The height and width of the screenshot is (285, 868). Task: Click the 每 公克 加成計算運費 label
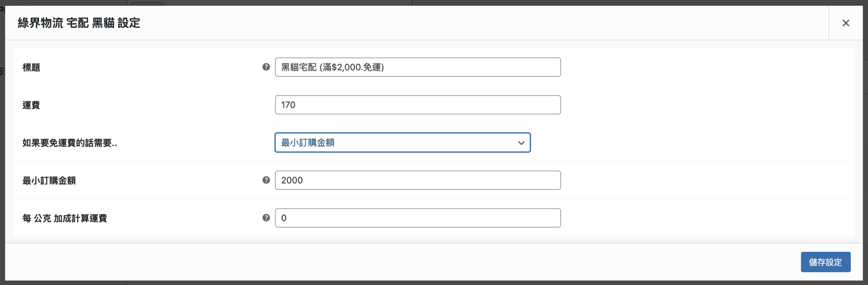[x=65, y=218]
